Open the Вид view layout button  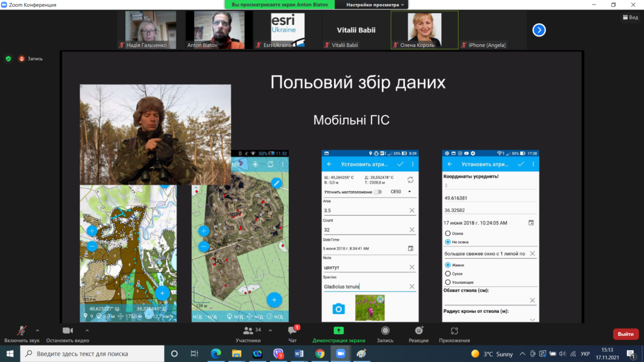point(630,17)
